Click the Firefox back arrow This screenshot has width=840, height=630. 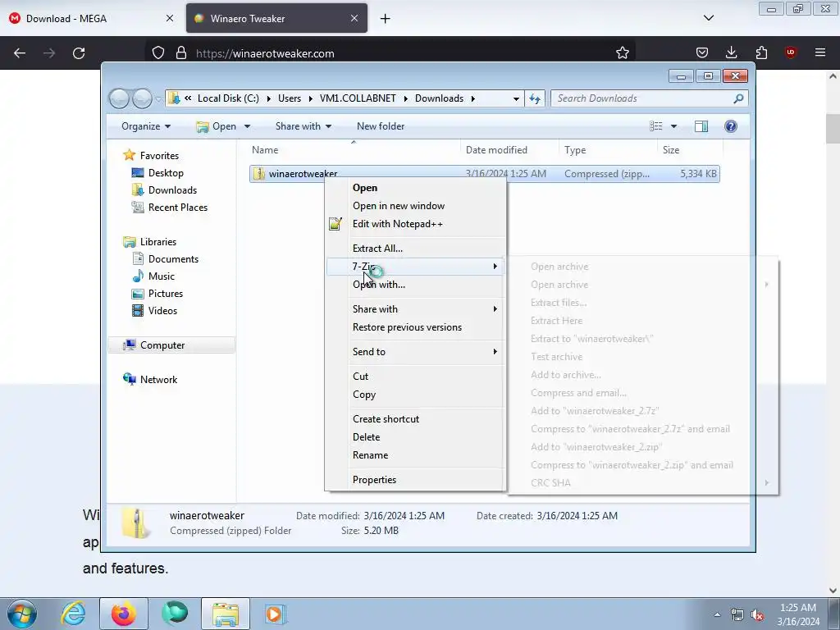coord(20,53)
